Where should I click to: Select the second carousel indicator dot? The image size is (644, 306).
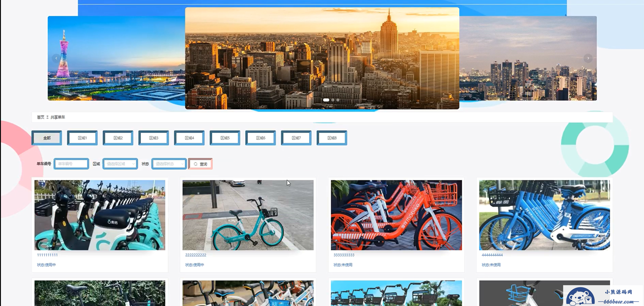pyautogui.click(x=333, y=100)
